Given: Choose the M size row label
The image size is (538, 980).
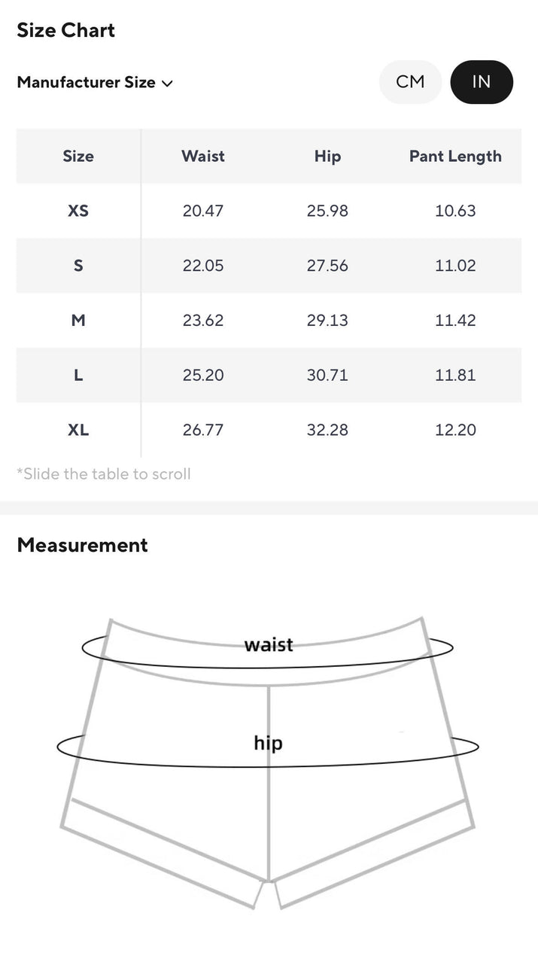Looking at the screenshot, I should 78,321.
